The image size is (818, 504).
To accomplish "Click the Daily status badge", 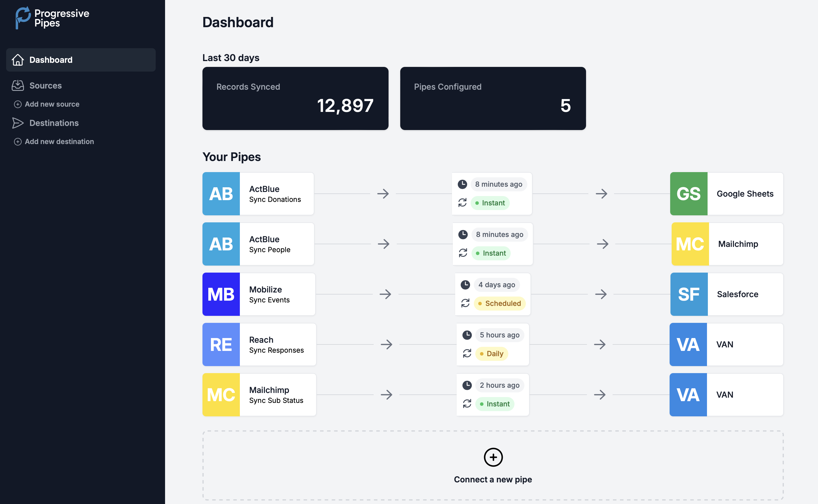I will (x=492, y=354).
